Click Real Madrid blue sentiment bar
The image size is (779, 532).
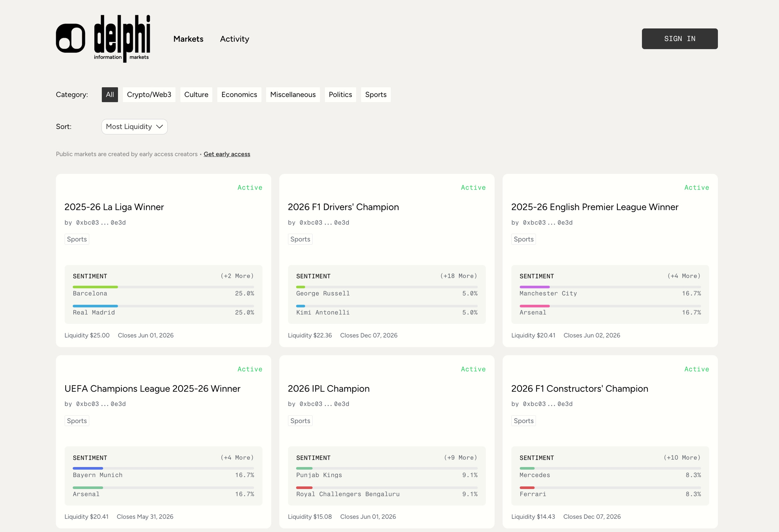95,306
